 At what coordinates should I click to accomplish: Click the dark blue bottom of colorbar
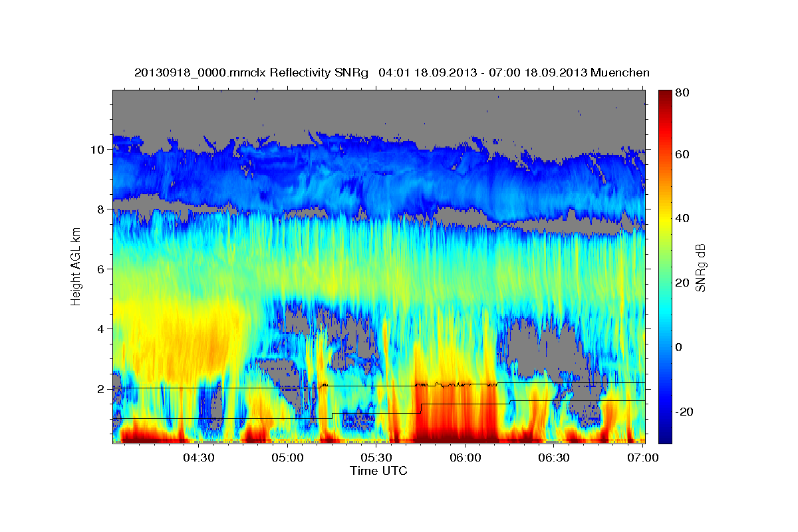pyautogui.click(x=664, y=438)
